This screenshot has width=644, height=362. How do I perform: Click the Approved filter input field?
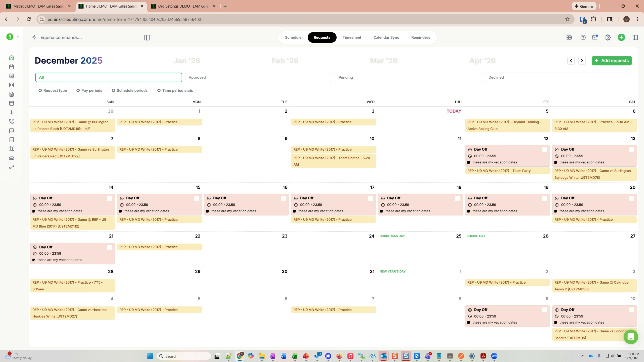[x=258, y=77]
